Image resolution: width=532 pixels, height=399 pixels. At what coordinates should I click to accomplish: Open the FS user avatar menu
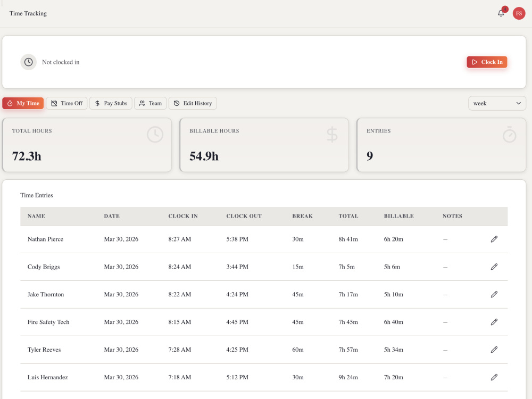[519, 13]
